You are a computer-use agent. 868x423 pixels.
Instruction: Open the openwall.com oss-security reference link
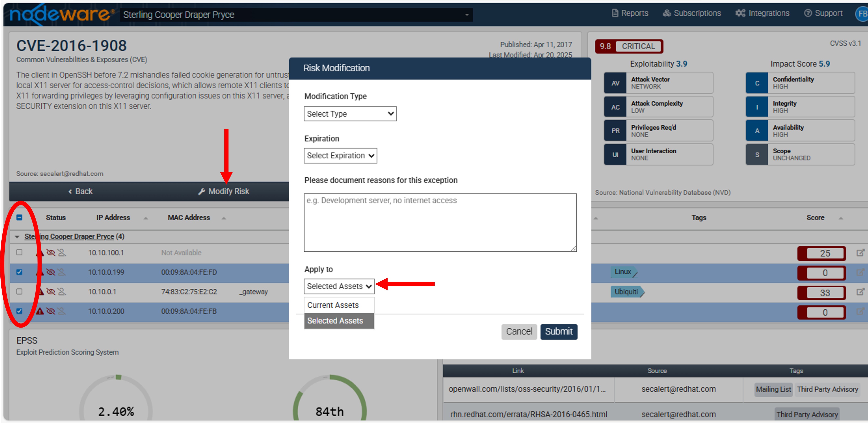click(x=527, y=389)
